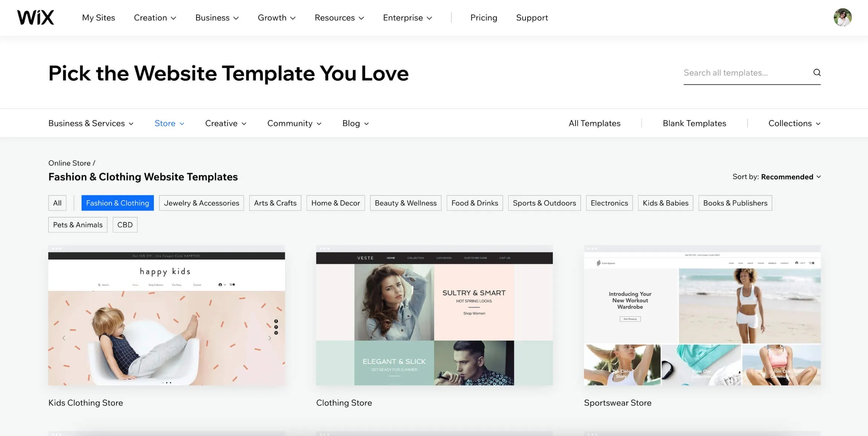Expand the Collections dropdown
The image size is (868, 436).
(x=794, y=123)
